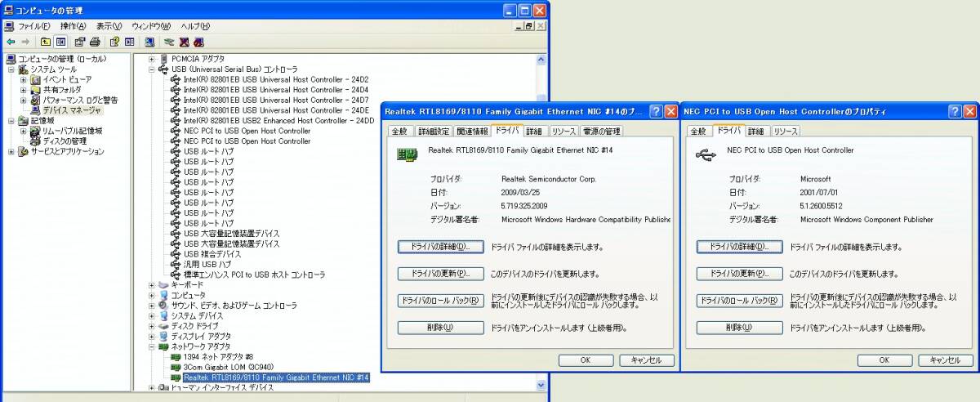The width and height of the screenshot is (980, 402).
Task: Open the 操作(A) menu
Action: pyautogui.click(x=72, y=26)
